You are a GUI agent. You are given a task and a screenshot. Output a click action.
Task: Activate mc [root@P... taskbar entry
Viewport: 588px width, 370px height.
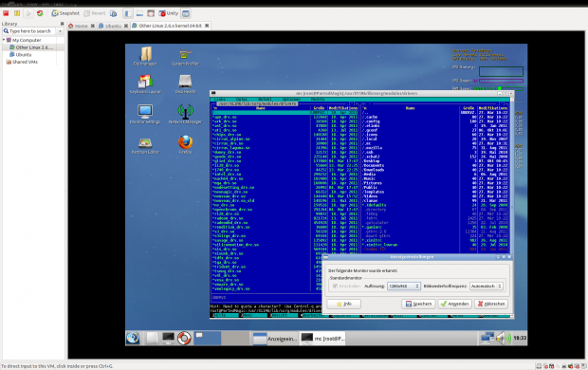tap(322, 339)
